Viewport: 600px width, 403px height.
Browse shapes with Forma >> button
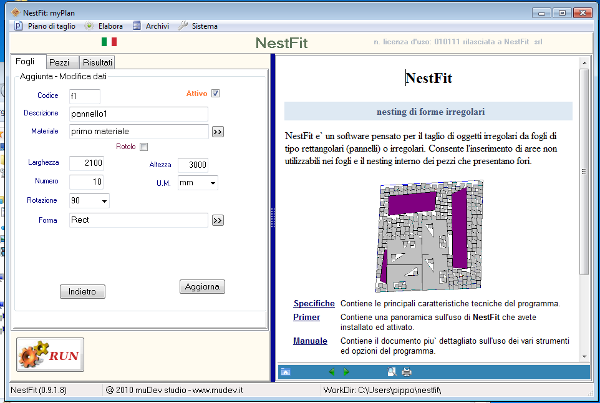[218, 220]
